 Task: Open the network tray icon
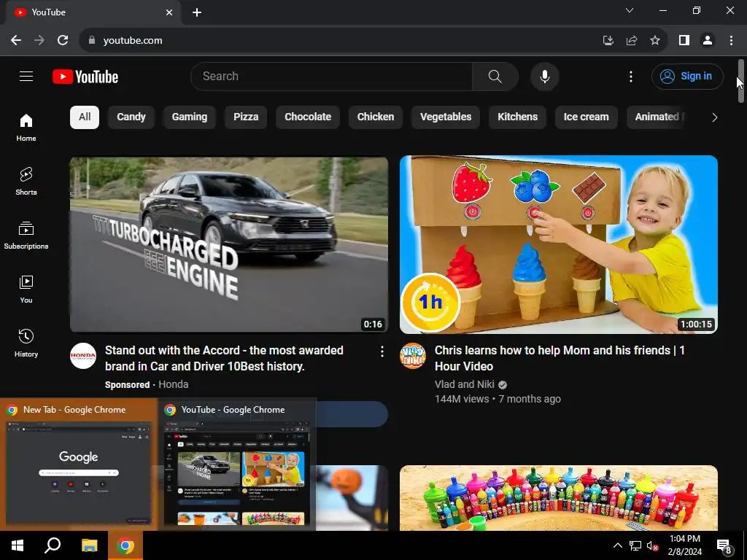(x=635, y=545)
